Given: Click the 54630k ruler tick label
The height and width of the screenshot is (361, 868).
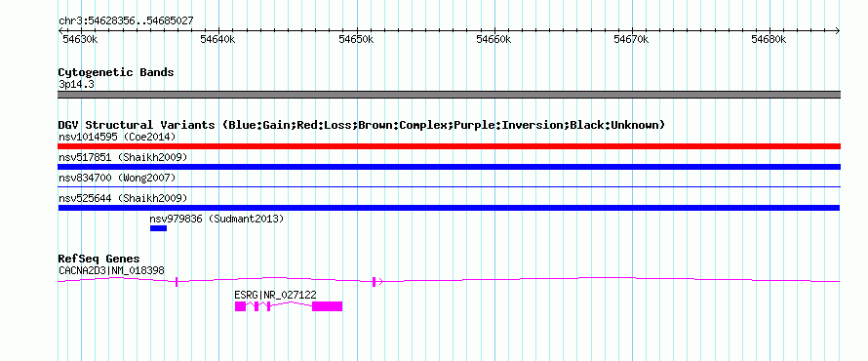Looking at the screenshot, I should (80, 39).
